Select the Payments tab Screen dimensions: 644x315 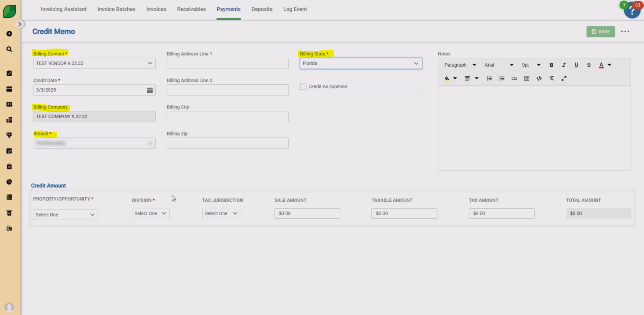[x=228, y=9]
